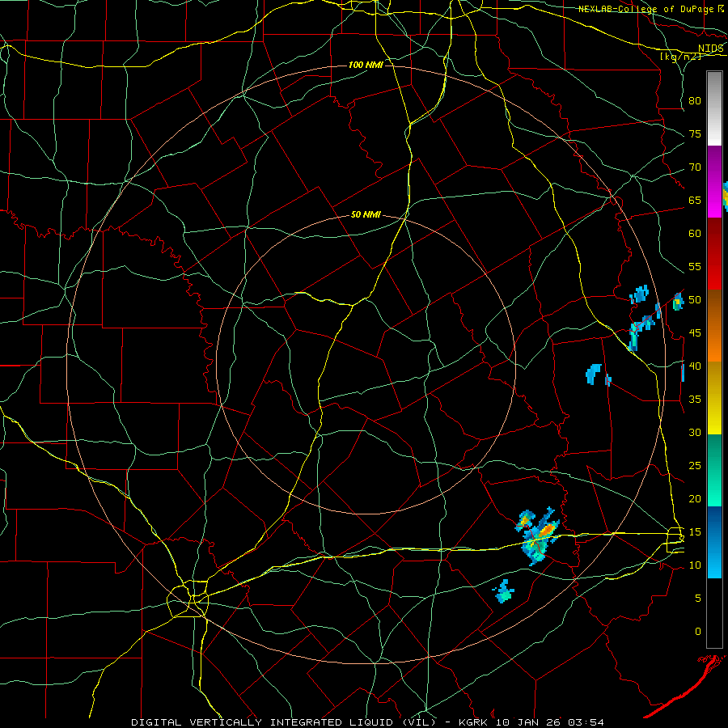This screenshot has height=728, width=728.
Task: Select the blue segment of the VIL scale
Action: 714,542
